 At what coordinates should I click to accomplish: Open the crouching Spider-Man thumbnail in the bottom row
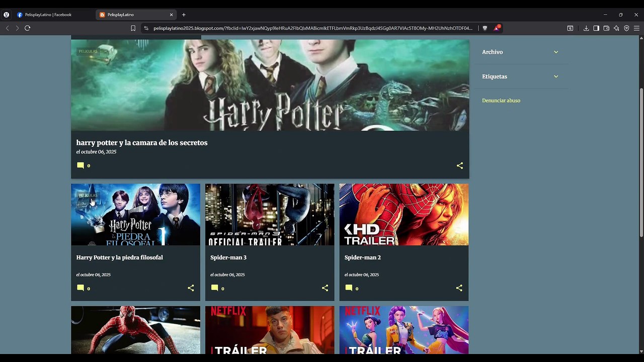click(x=135, y=330)
